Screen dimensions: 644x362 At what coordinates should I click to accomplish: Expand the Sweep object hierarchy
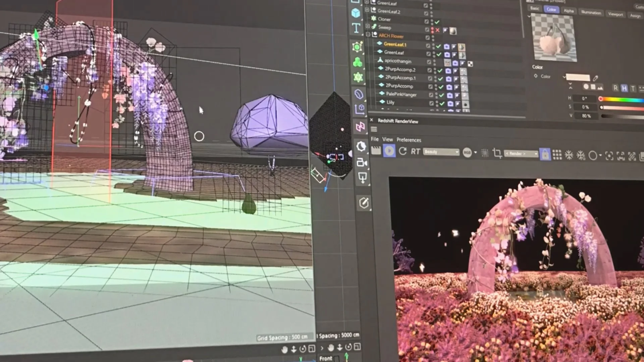pyautogui.click(x=368, y=26)
